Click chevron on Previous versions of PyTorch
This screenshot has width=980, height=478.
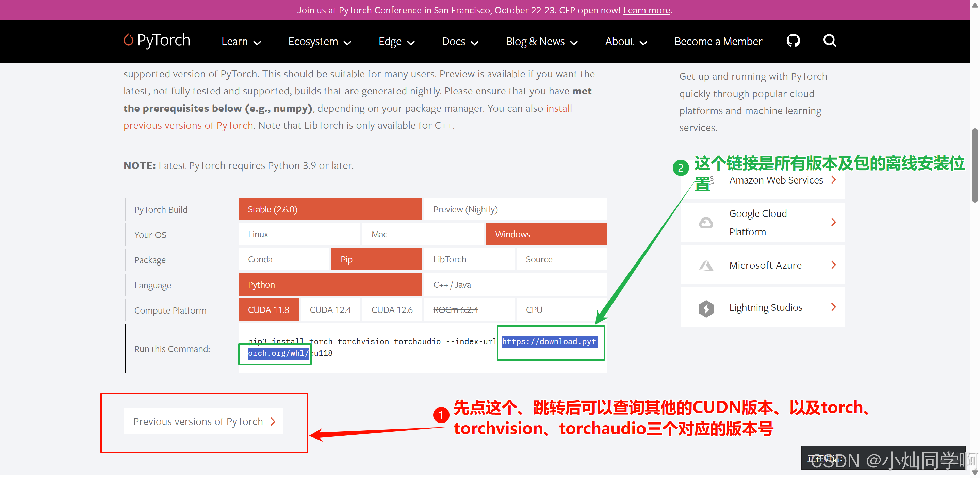[x=273, y=422]
